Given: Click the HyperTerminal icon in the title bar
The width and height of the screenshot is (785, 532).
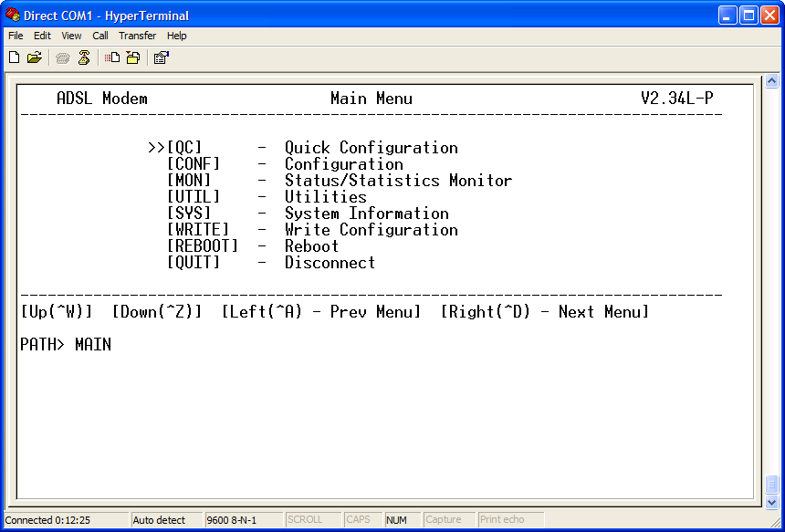Looking at the screenshot, I should point(11,16).
